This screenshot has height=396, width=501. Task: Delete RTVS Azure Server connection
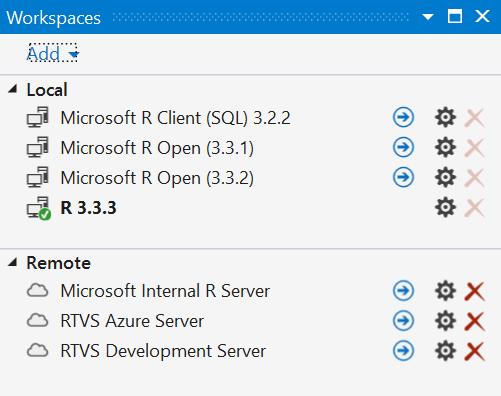point(475,321)
